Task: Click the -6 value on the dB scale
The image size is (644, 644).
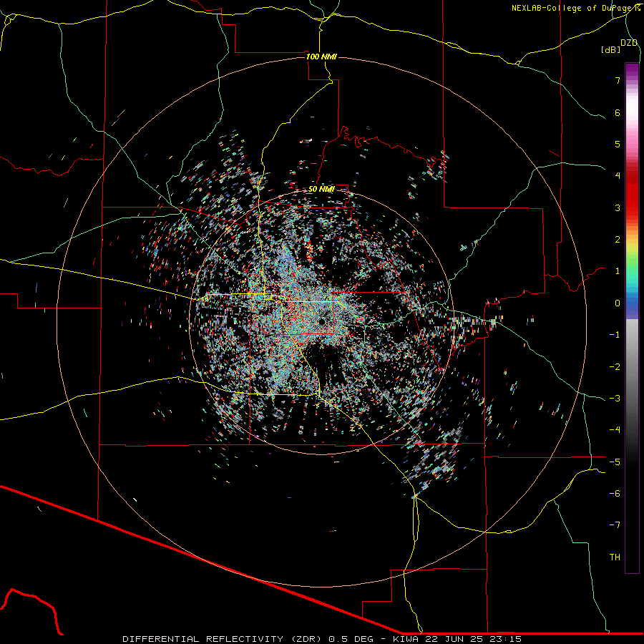Action: [615, 494]
